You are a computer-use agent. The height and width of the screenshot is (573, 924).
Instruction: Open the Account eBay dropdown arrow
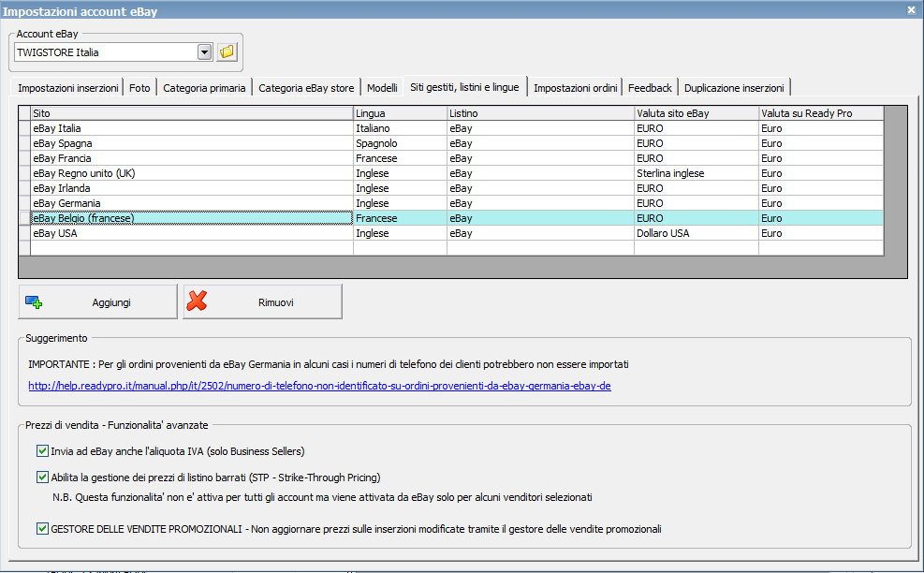205,52
